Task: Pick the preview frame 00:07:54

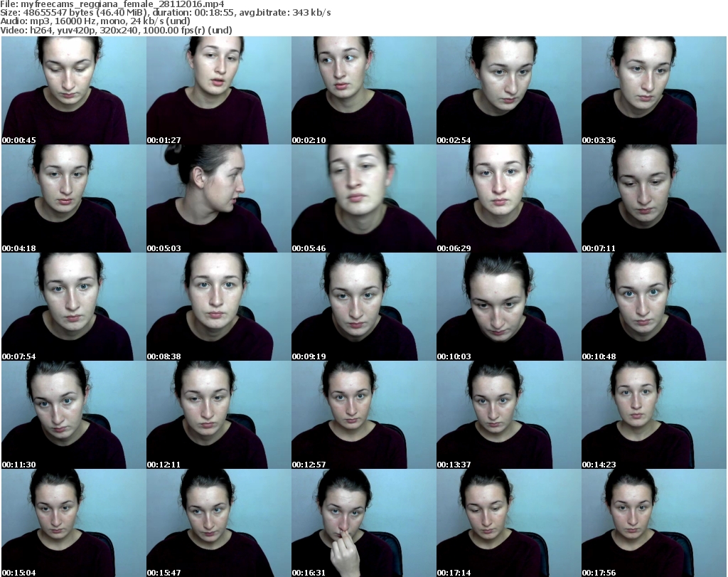Action: click(74, 307)
